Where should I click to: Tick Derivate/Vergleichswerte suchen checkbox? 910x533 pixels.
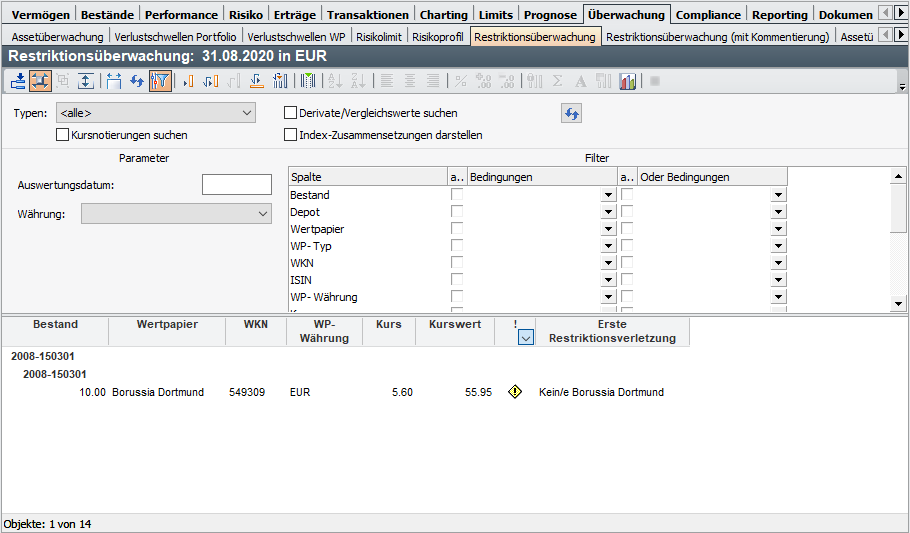(291, 114)
